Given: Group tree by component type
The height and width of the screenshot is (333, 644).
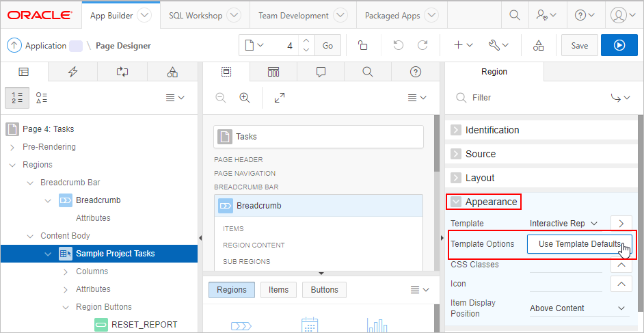Looking at the screenshot, I should [x=42, y=98].
